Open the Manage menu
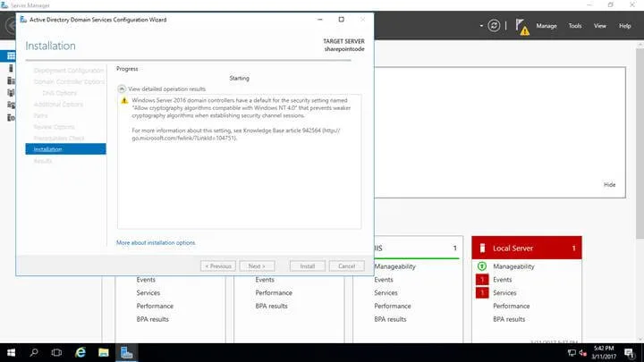This screenshot has height=362, width=644. click(547, 26)
